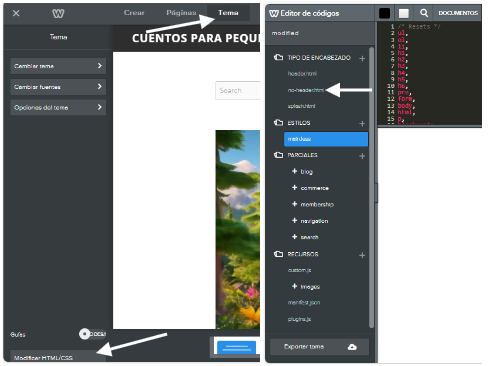Open Opciones del tema
The width and height of the screenshot is (488, 366).
[58, 107]
